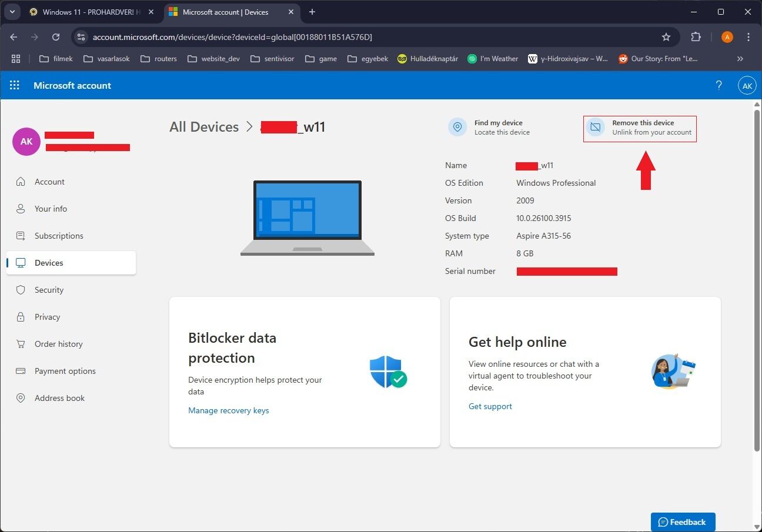Open the AK account avatar in header
This screenshot has width=762, height=532.
coord(747,85)
